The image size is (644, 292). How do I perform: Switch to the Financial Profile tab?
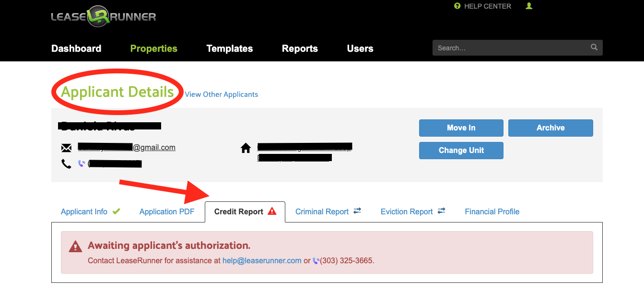coord(492,211)
